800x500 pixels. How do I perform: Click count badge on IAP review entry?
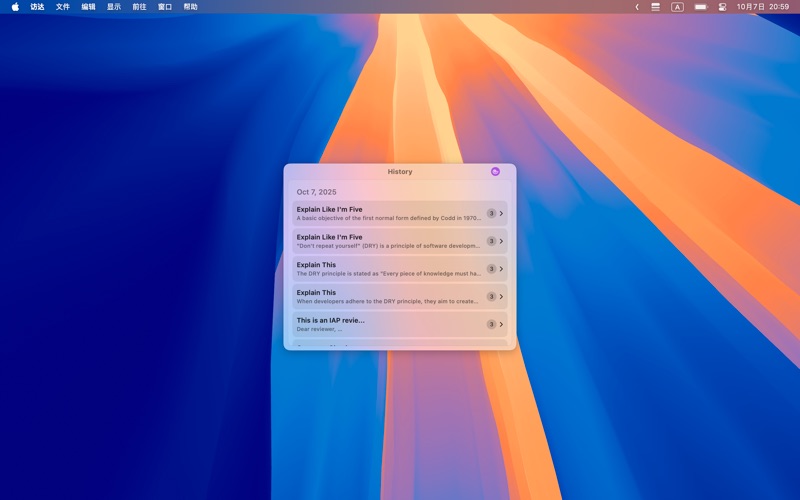[491, 324]
